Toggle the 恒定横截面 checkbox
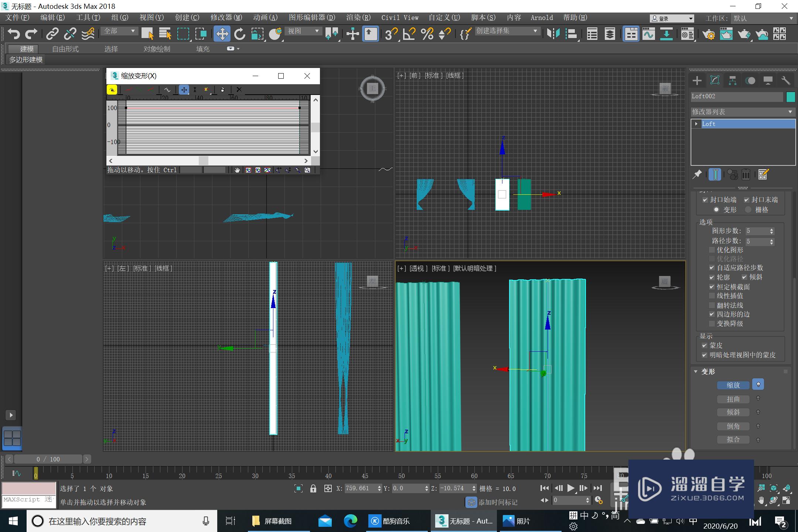 point(712,287)
